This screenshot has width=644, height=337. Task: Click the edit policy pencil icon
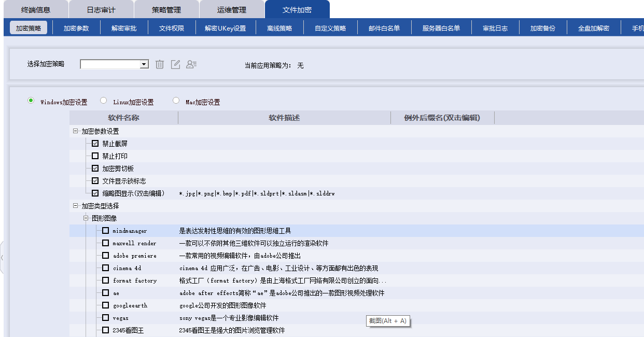tap(176, 64)
